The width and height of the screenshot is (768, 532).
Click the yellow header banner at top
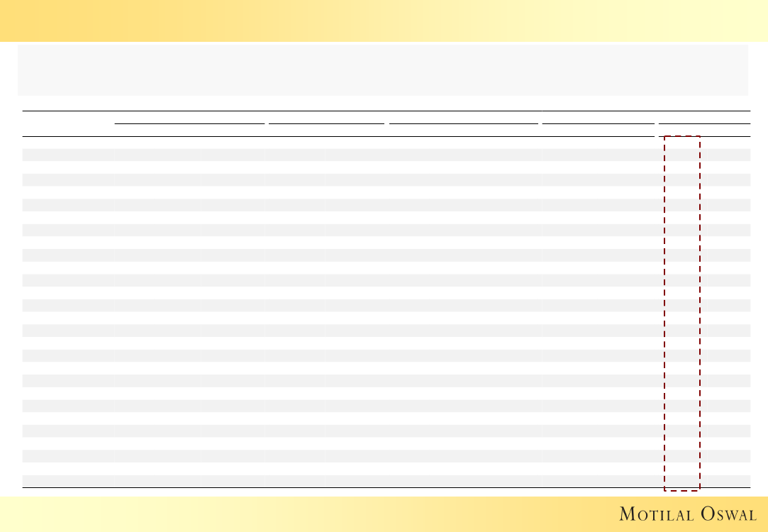(x=384, y=21)
